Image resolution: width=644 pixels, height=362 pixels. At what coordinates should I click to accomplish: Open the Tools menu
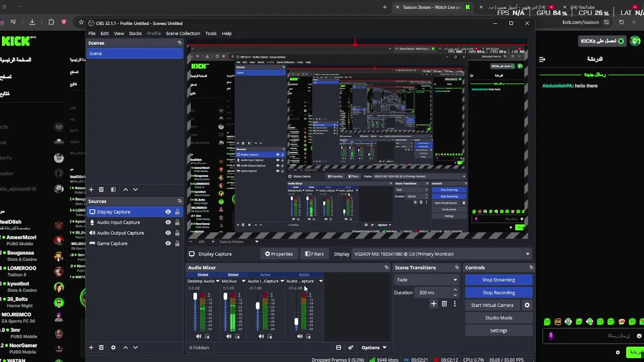211,33
